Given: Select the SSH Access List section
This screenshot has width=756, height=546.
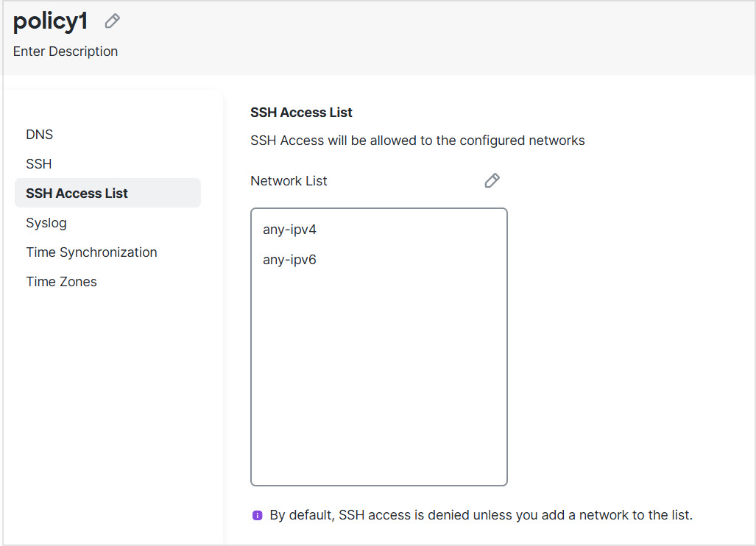Looking at the screenshot, I should pyautogui.click(x=77, y=193).
